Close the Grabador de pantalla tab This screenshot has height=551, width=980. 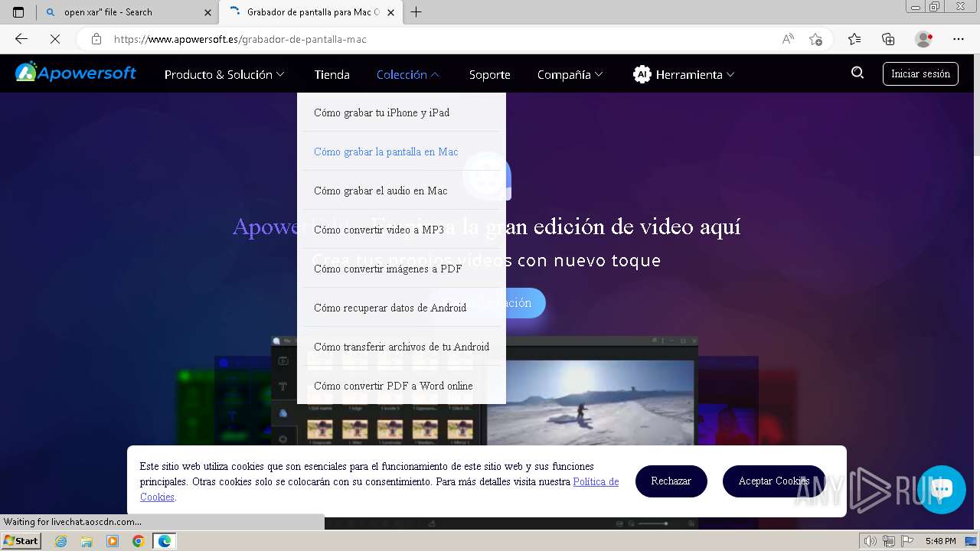[391, 12]
